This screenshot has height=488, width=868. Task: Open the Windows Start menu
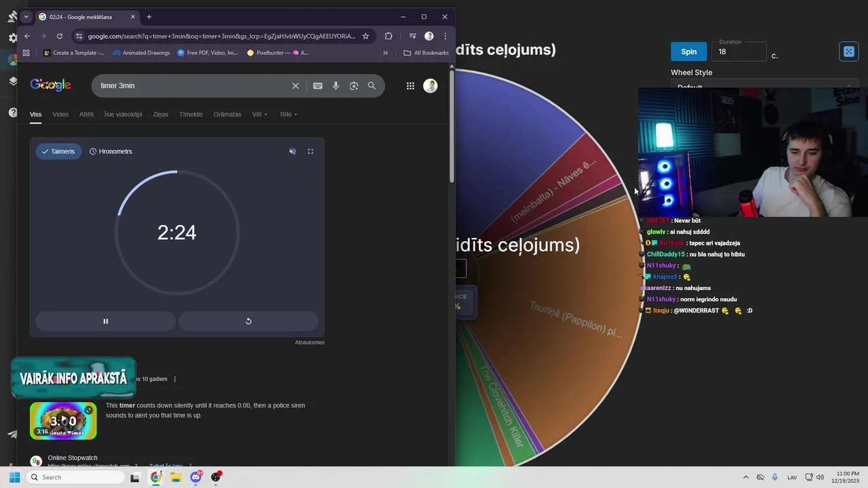click(14, 477)
